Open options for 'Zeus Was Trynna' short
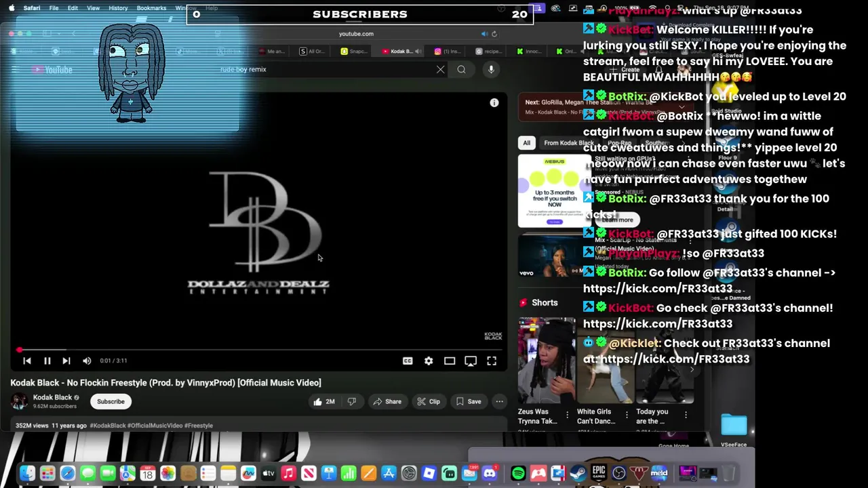 [x=568, y=413]
